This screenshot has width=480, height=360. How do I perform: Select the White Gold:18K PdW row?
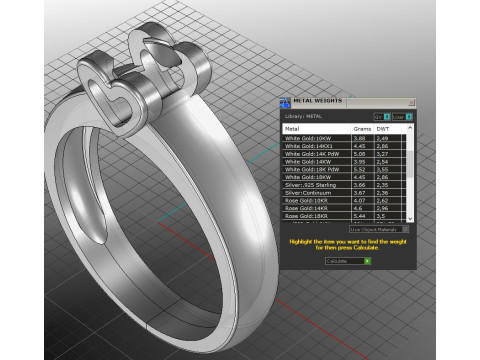344,169
